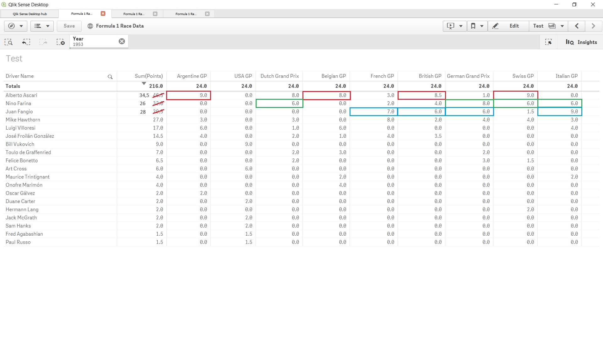This screenshot has width=603, height=364.
Task: Select driver Mike Hawthorn
Action: coord(23,120)
